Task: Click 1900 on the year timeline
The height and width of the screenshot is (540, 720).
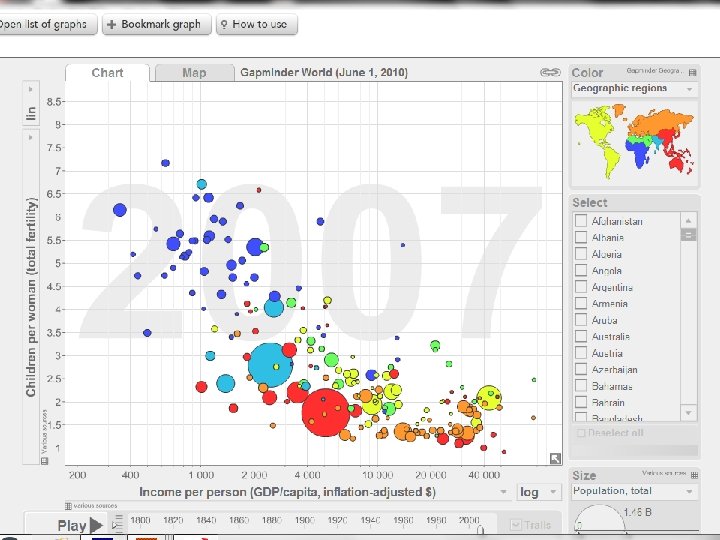Action: 304,520
